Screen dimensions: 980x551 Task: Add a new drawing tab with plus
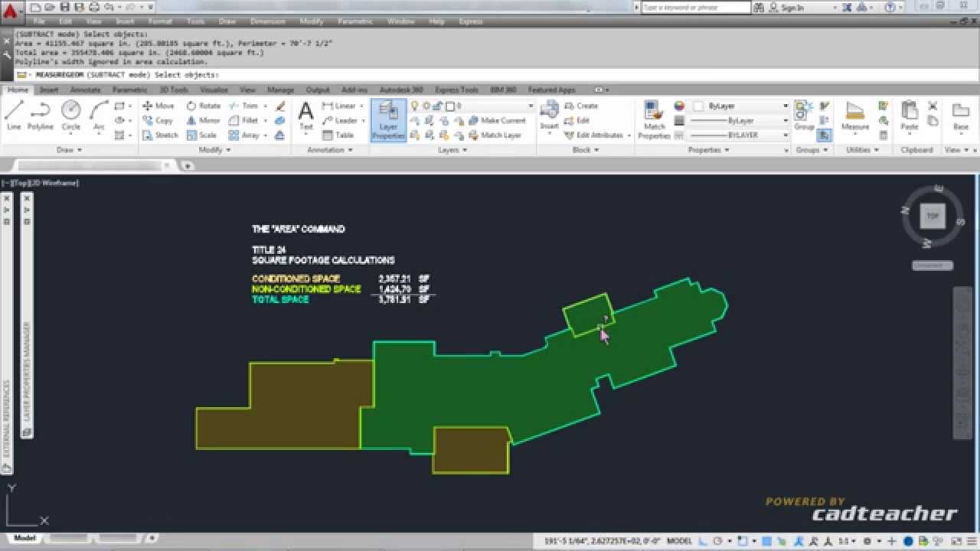coord(188,165)
